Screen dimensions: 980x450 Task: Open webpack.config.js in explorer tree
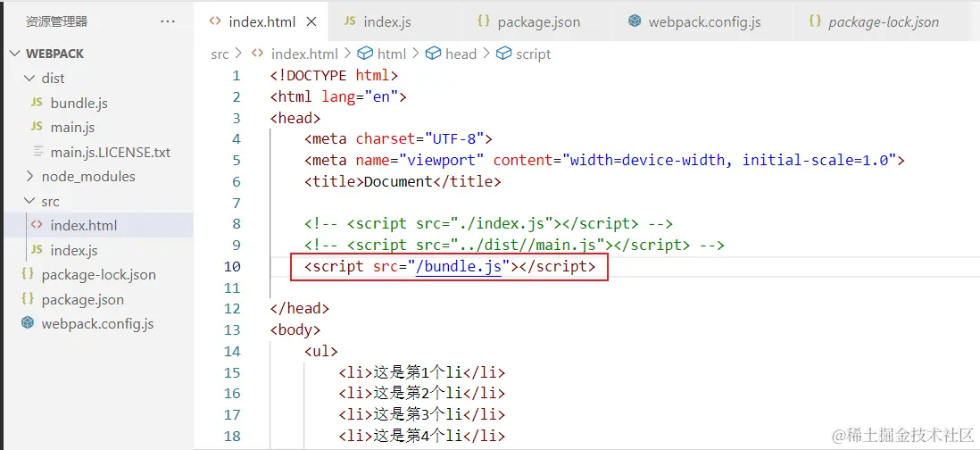point(97,324)
